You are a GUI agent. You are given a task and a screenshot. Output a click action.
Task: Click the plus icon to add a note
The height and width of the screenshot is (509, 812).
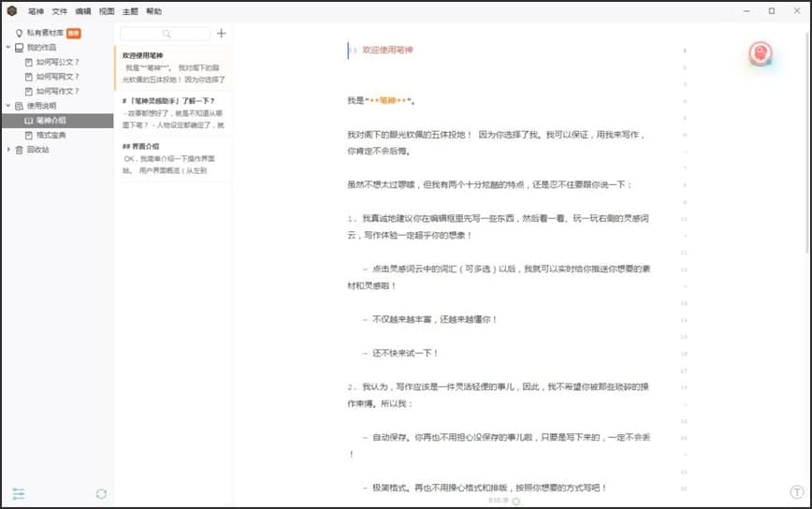point(221,34)
